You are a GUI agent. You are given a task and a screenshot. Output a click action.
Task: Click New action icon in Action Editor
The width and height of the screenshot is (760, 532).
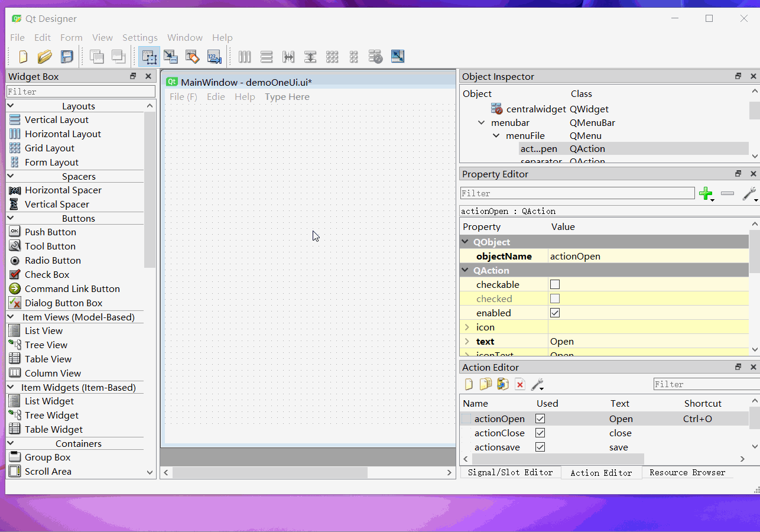point(469,385)
